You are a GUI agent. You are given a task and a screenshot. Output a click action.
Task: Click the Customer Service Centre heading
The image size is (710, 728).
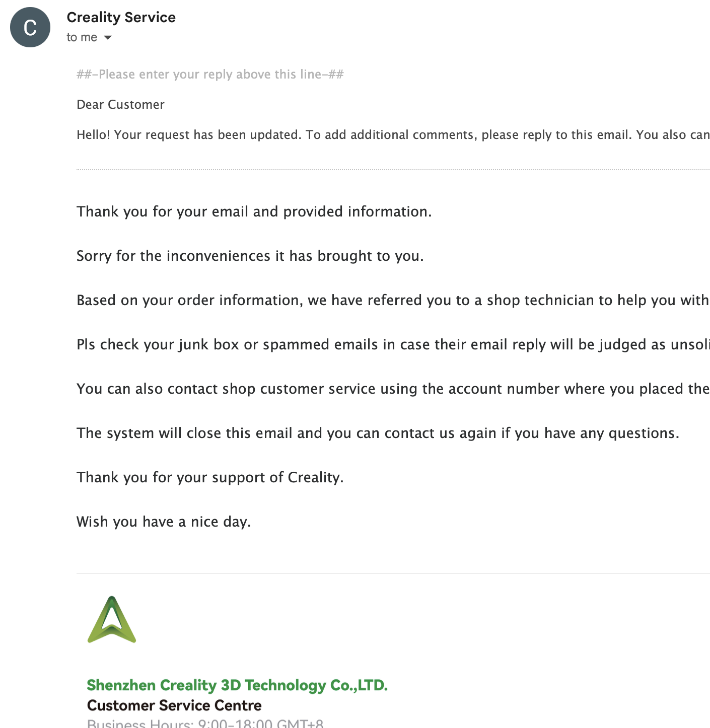pyautogui.click(x=174, y=705)
